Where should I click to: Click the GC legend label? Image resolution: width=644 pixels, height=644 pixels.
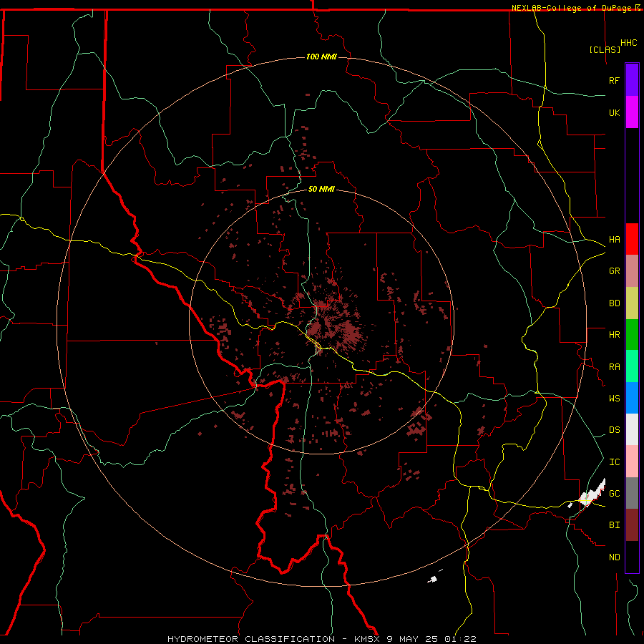pyautogui.click(x=614, y=494)
